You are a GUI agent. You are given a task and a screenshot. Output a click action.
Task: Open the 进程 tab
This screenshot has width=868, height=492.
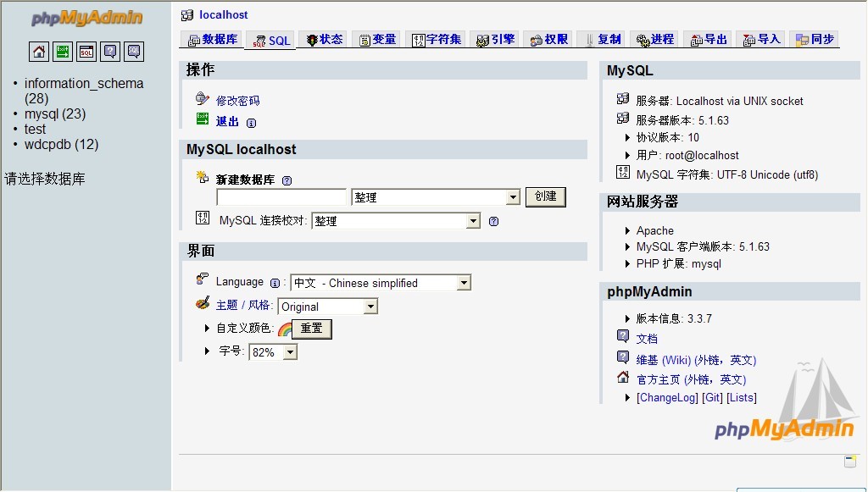(655, 39)
